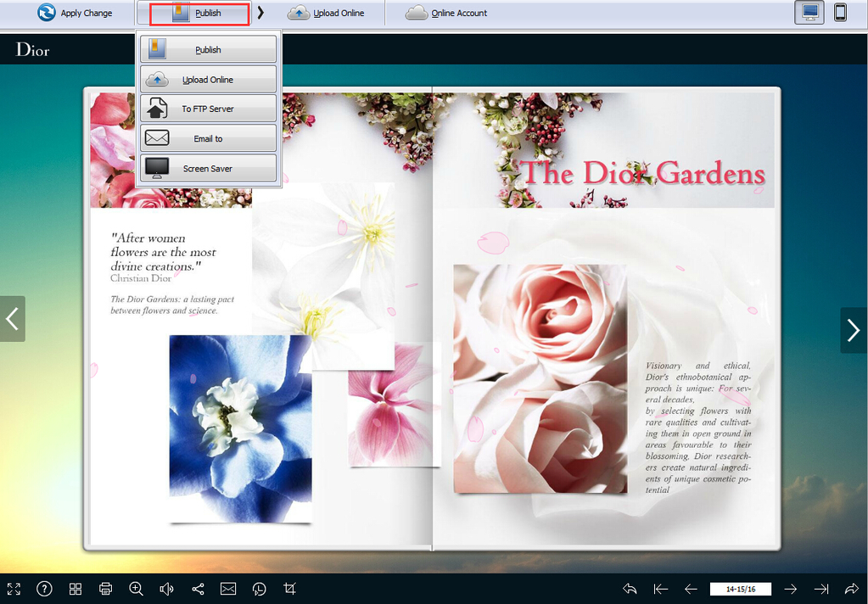Switch to mobile phone preview mode
Viewport: 868px width, 604px height.
(840, 12)
